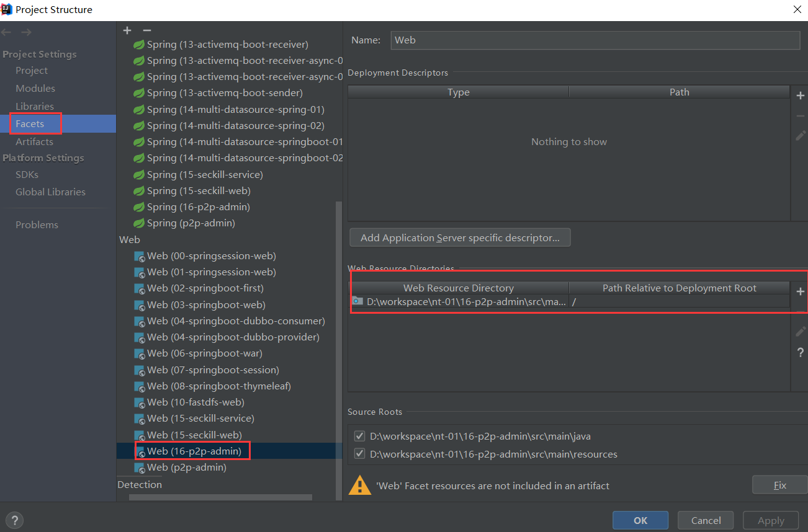Click the Cancel button
Screen dimensions: 808x532
(706, 520)
